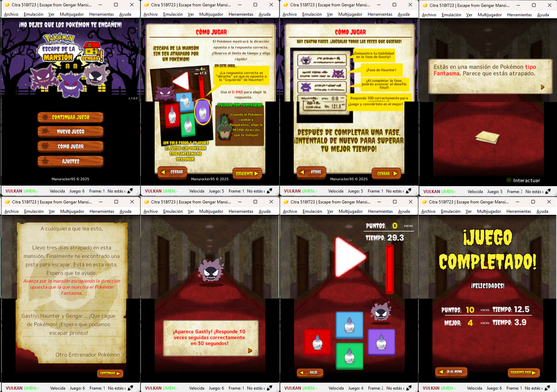This screenshot has width=557, height=392.
Task: Toggle VULKAN in Gastly appears window status bar
Action: [x=153, y=388]
